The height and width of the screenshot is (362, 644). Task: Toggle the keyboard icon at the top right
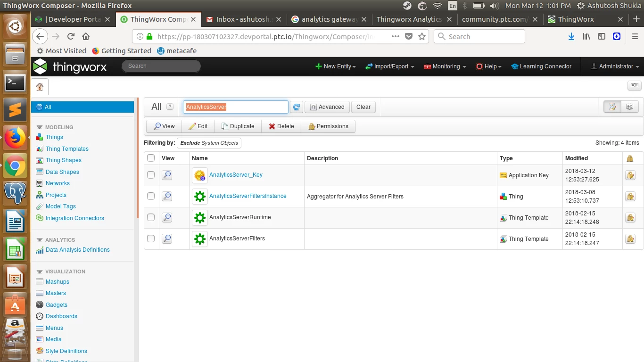(x=635, y=85)
